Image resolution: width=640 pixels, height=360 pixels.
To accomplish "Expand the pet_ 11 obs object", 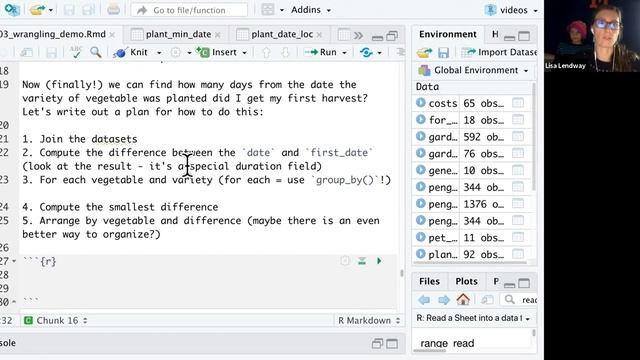I will 420,237.
